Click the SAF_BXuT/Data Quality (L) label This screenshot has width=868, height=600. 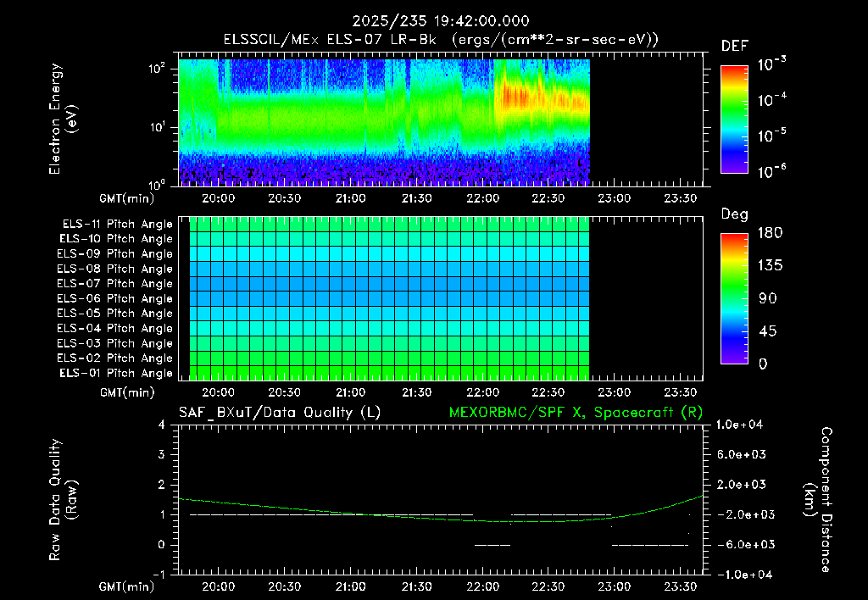(x=280, y=413)
